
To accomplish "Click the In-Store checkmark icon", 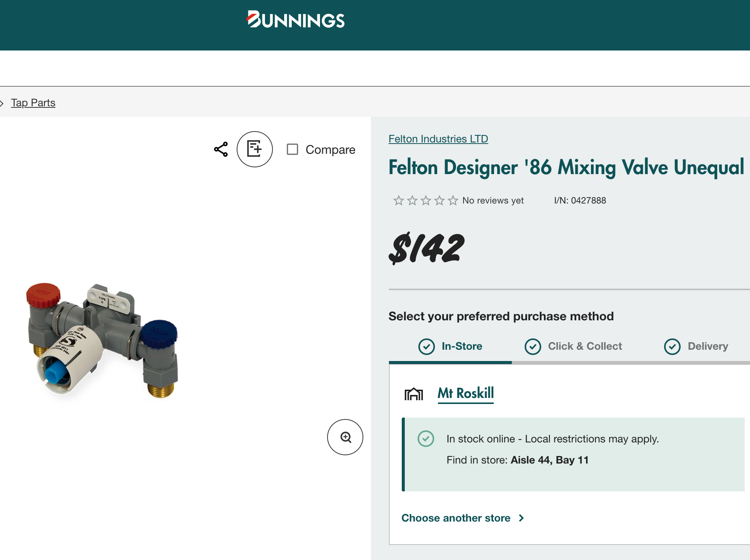I will point(427,346).
